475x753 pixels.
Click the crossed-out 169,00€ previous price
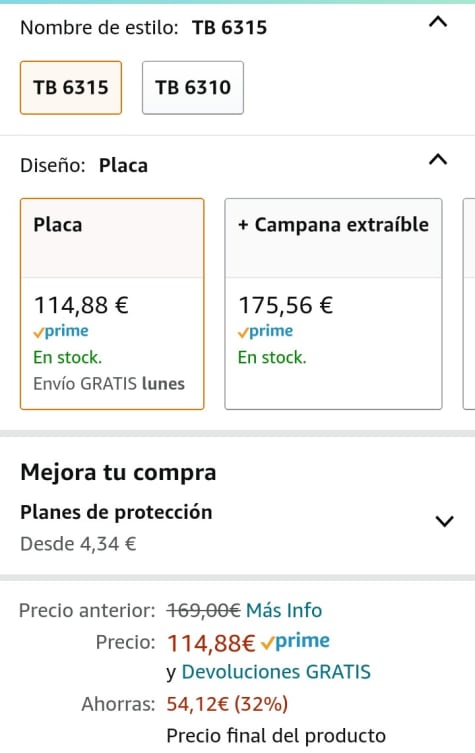tap(203, 610)
